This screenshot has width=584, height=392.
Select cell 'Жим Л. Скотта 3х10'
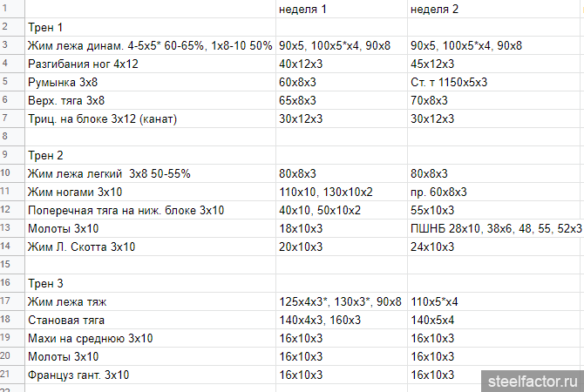click(148, 247)
